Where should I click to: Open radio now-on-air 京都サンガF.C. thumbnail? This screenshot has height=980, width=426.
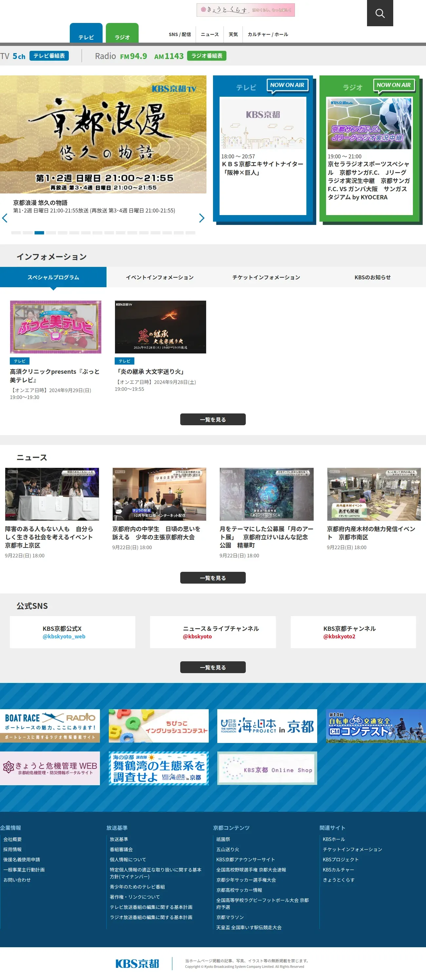pyautogui.click(x=369, y=124)
